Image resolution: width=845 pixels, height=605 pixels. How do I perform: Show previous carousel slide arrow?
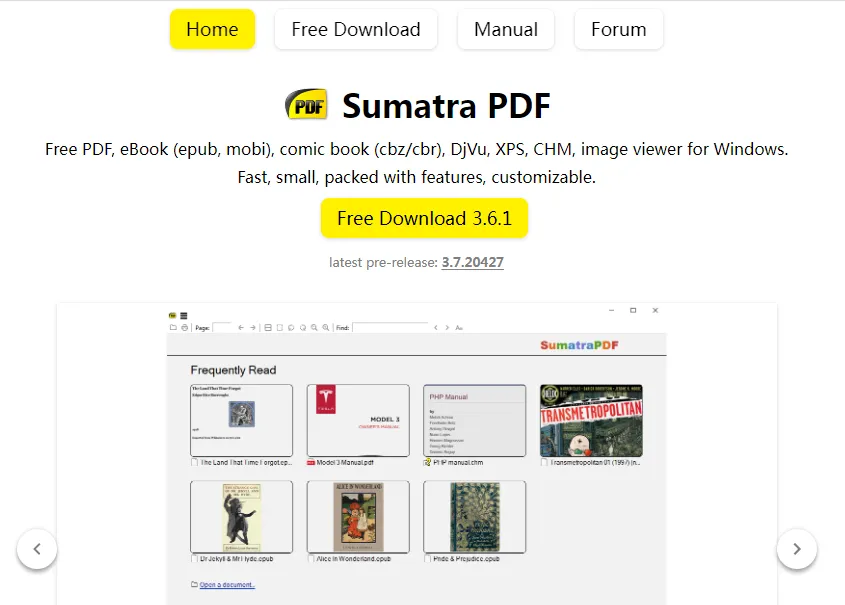[x=37, y=549]
